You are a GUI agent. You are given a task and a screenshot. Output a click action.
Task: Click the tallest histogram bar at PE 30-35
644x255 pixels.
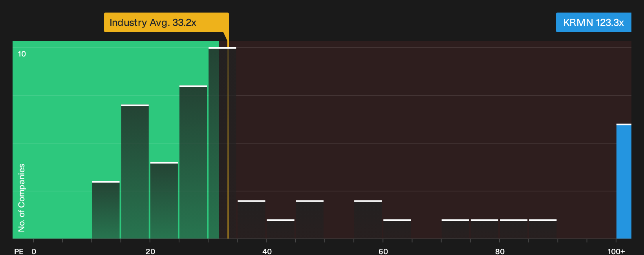coord(222,143)
